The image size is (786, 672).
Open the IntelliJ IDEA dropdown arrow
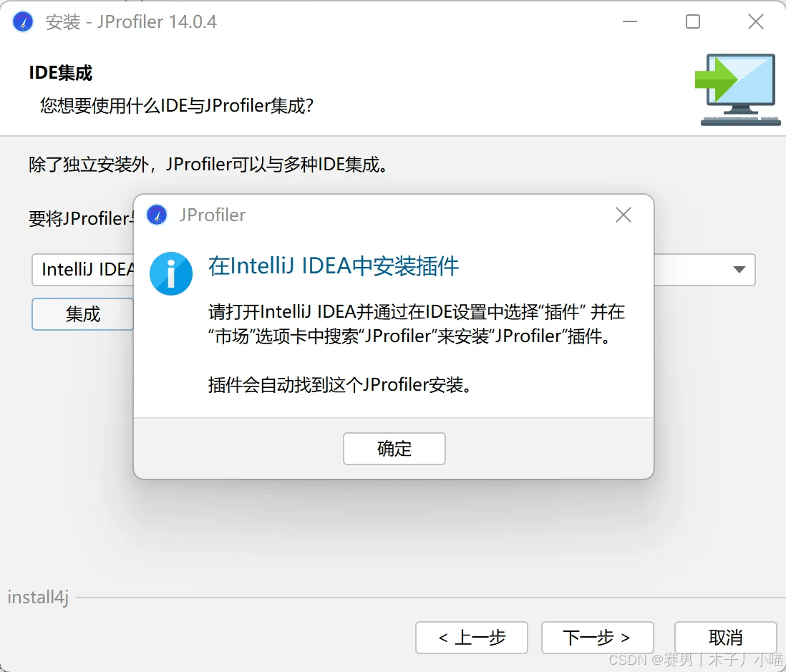click(x=739, y=270)
